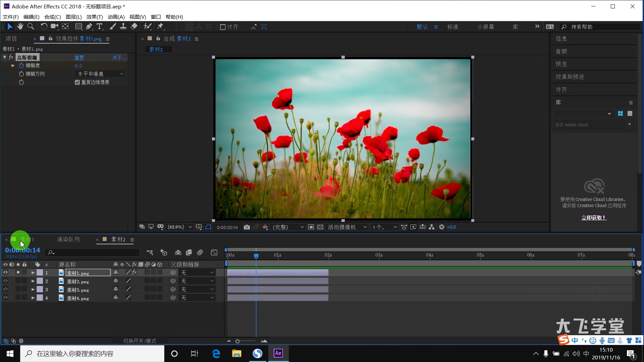Click 切换开关/模式 button

tap(140, 341)
